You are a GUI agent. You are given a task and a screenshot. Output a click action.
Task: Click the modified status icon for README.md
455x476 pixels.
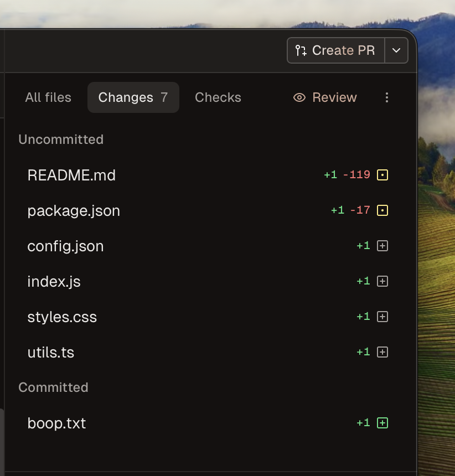point(382,175)
